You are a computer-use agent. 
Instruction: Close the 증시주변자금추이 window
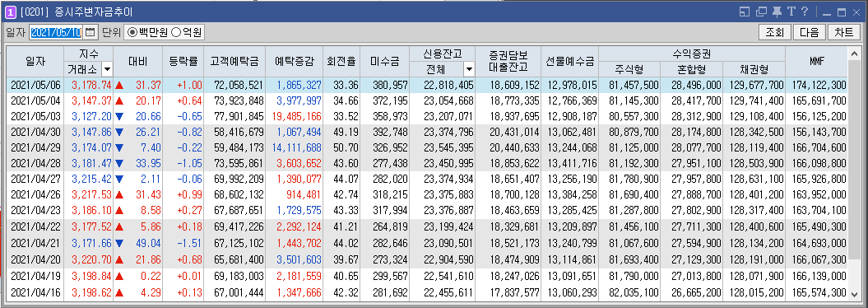tap(856, 12)
